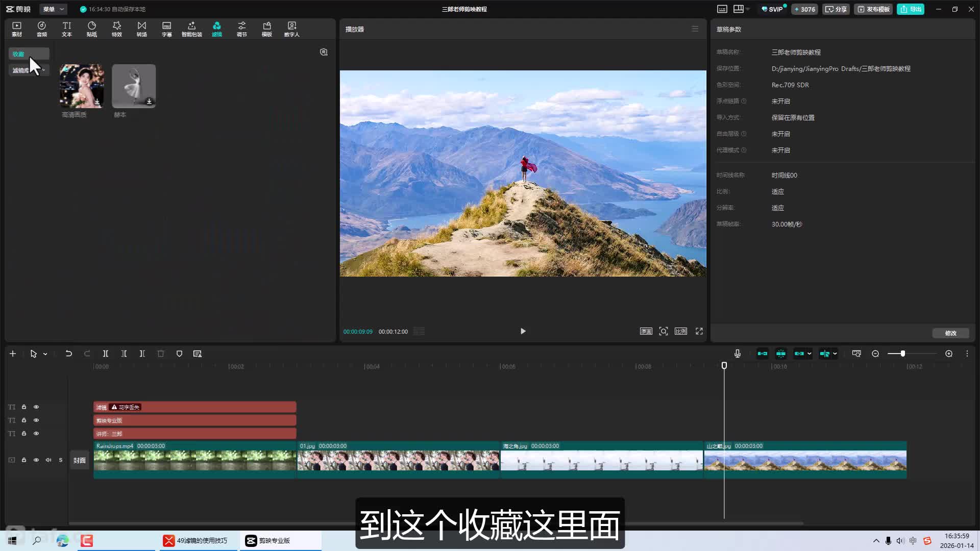Enter fullscreen in the player panel

tap(699, 331)
